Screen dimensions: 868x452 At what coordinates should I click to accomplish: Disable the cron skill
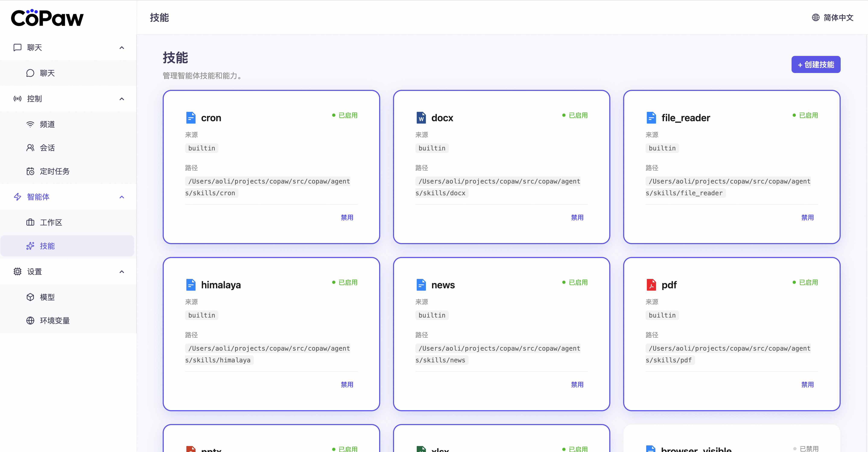pyautogui.click(x=347, y=218)
